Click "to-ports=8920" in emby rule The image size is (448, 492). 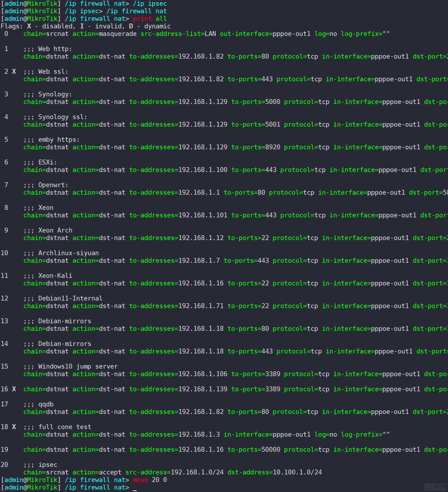(256, 147)
